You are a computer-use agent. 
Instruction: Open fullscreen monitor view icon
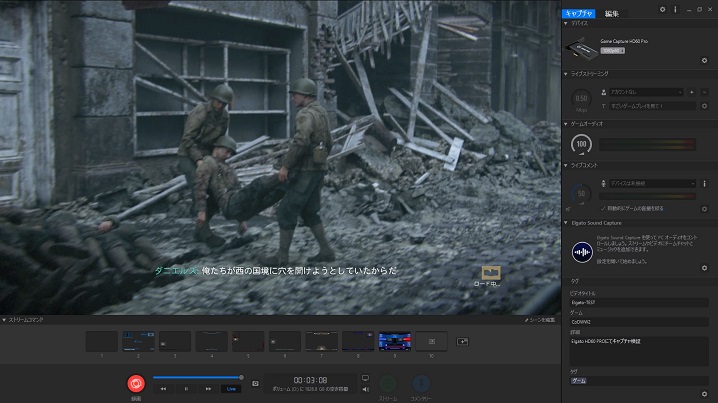(365, 378)
